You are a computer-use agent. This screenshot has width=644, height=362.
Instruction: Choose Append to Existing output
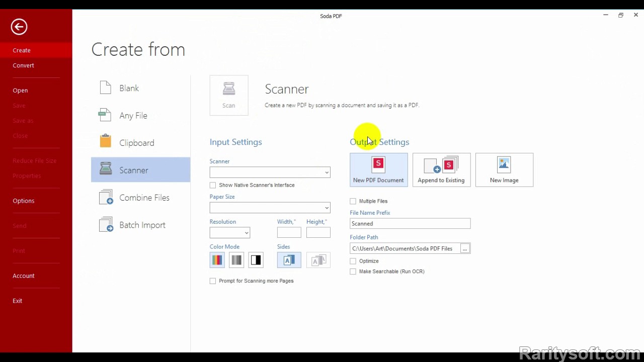(x=441, y=170)
